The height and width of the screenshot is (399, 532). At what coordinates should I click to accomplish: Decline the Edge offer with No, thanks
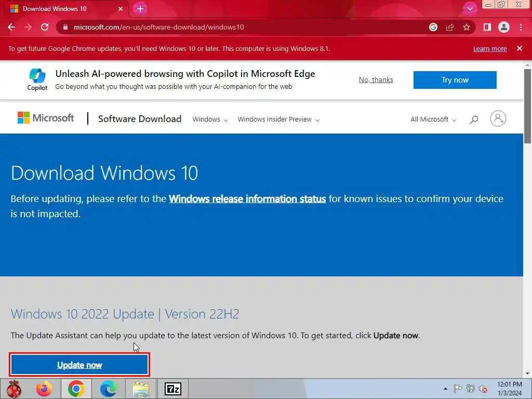click(x=376, y=79)
